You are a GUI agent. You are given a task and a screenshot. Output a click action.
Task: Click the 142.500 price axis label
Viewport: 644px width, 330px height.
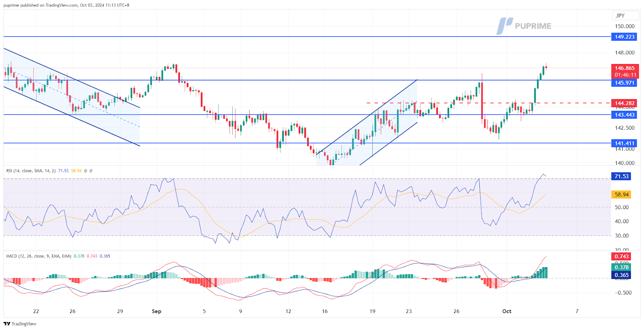625,128
